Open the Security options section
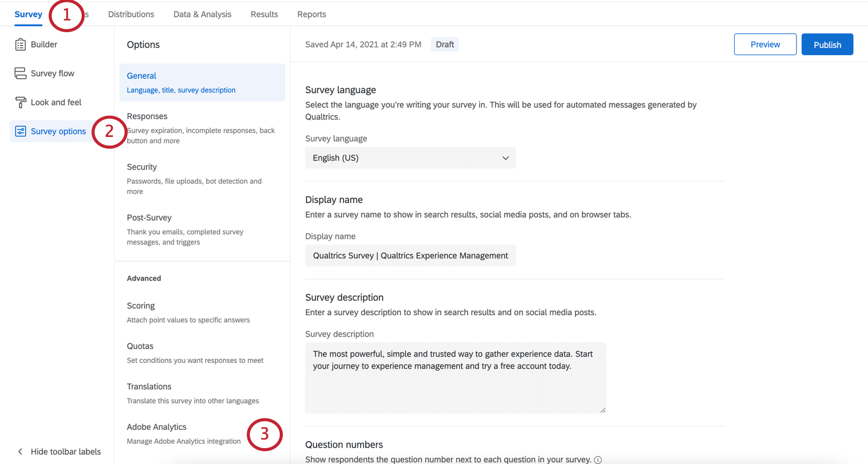This screenshot has width=868, height=464. (141, 167)
